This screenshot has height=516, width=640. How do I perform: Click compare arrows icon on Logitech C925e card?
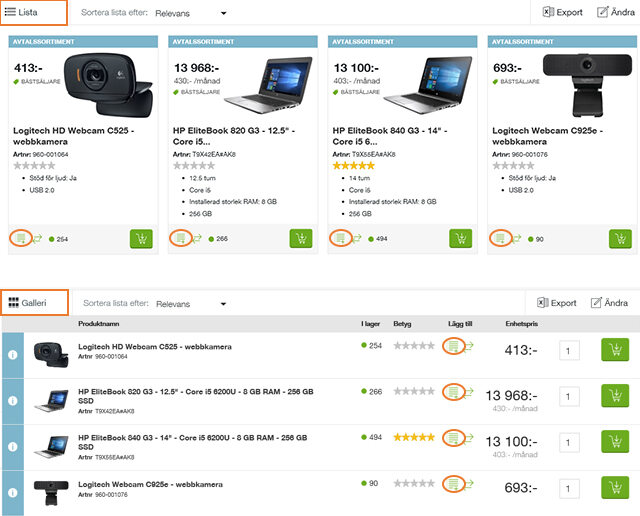click(517, 239)
